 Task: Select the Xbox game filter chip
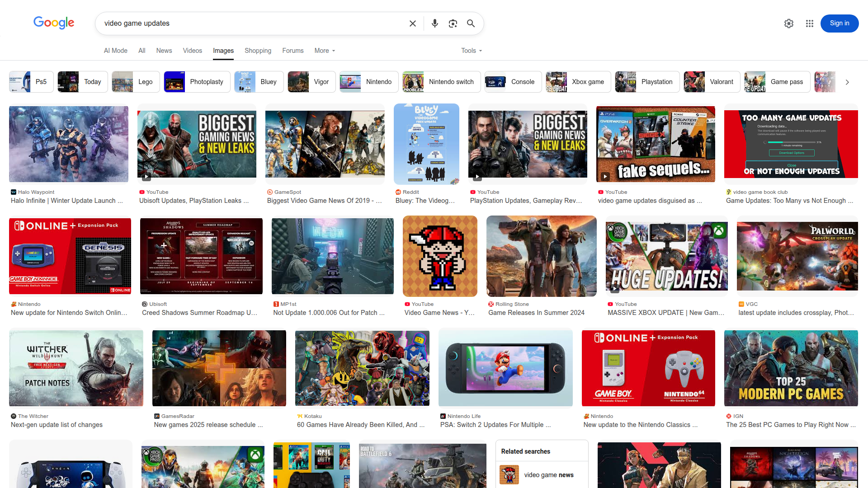click(x=578, y=82)
